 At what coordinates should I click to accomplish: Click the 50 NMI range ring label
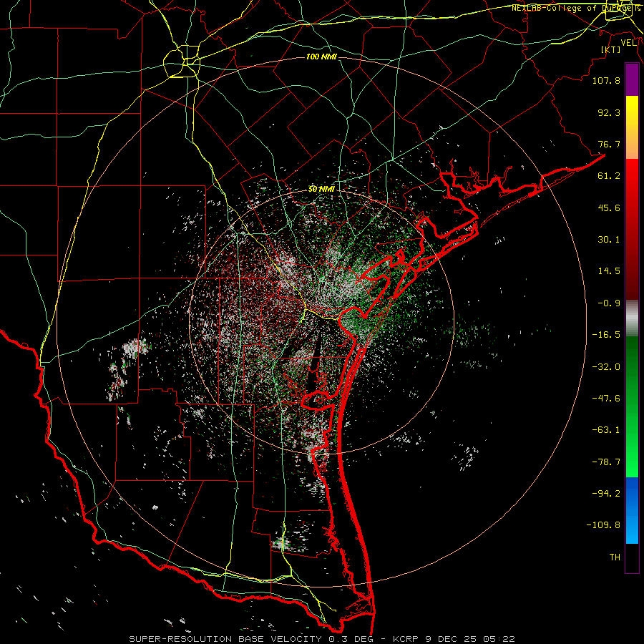click(321, 189)
